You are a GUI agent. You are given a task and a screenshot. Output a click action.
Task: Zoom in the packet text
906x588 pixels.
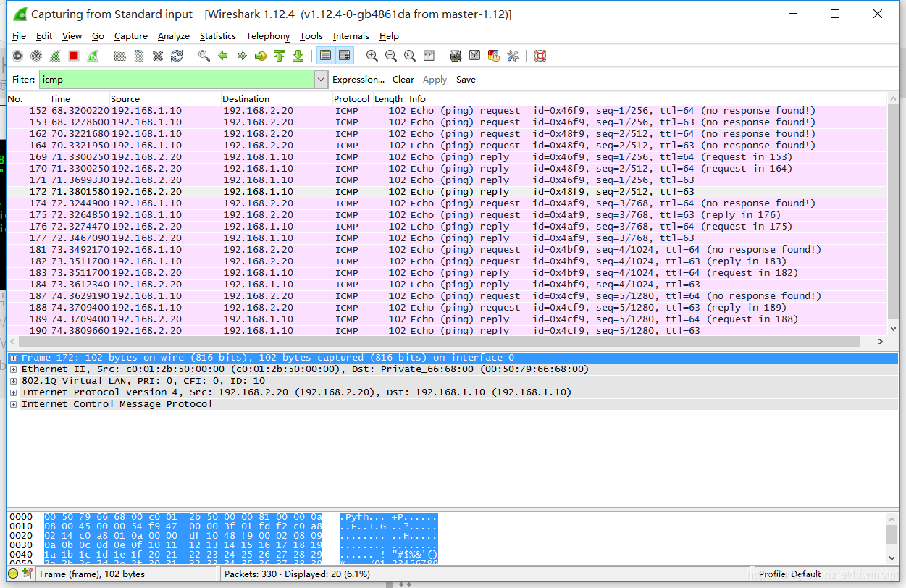(372, 56)
